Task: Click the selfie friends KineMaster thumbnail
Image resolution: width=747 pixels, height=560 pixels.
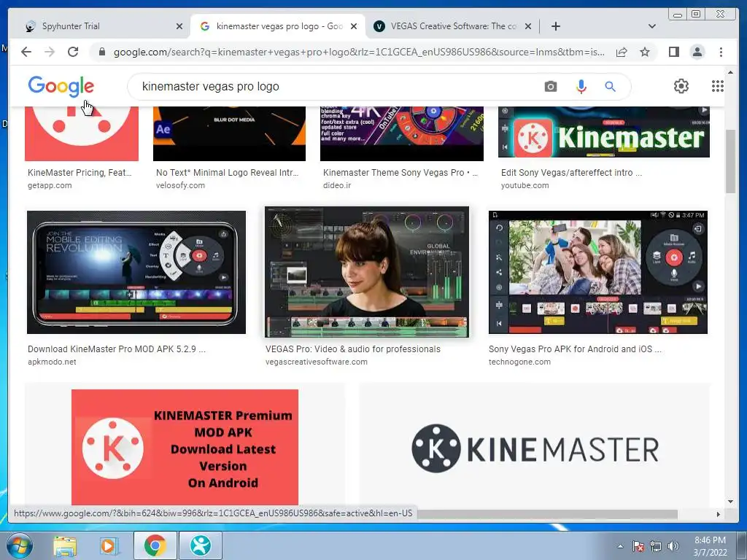Action: (x=598, y=273)
